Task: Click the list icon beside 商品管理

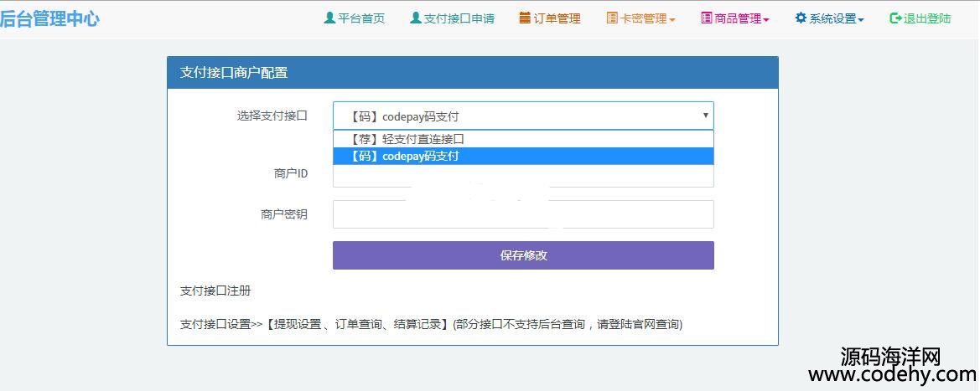Action: click(706, 18)
